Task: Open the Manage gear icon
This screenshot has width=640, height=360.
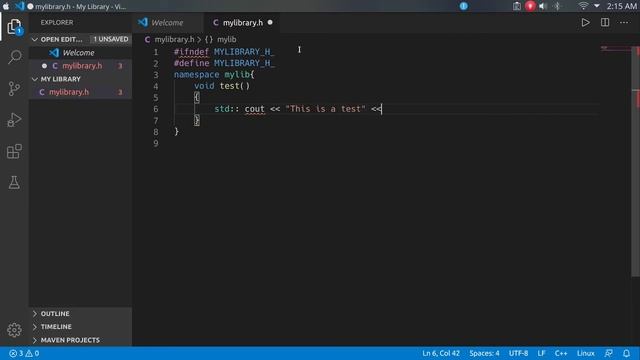Action: [14, 330]
